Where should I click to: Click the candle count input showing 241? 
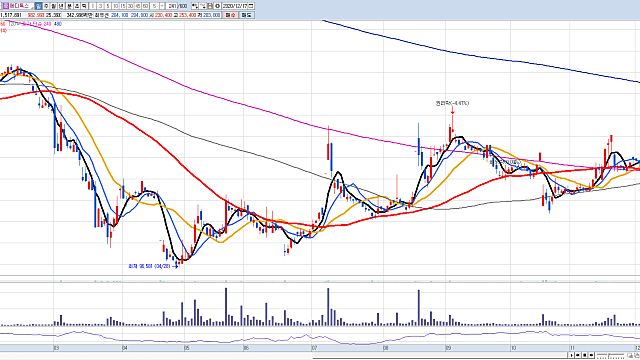(172, 6)
